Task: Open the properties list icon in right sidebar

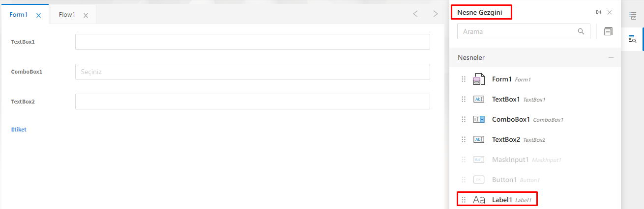Action: 633,16
